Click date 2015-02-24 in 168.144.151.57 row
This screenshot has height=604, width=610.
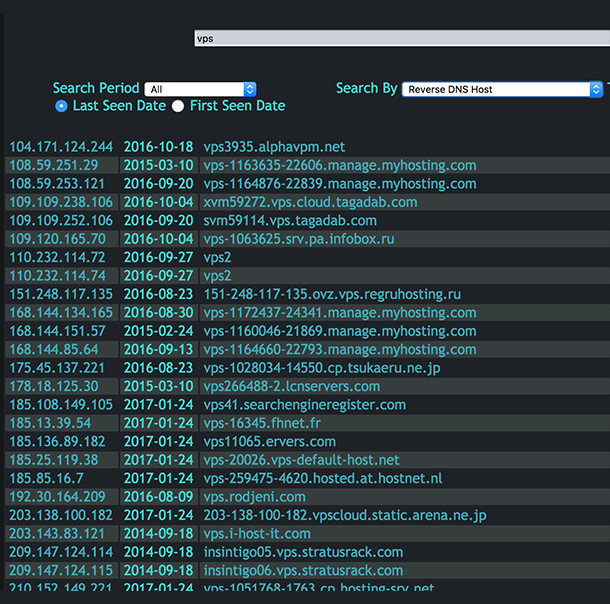coord(158,331)
